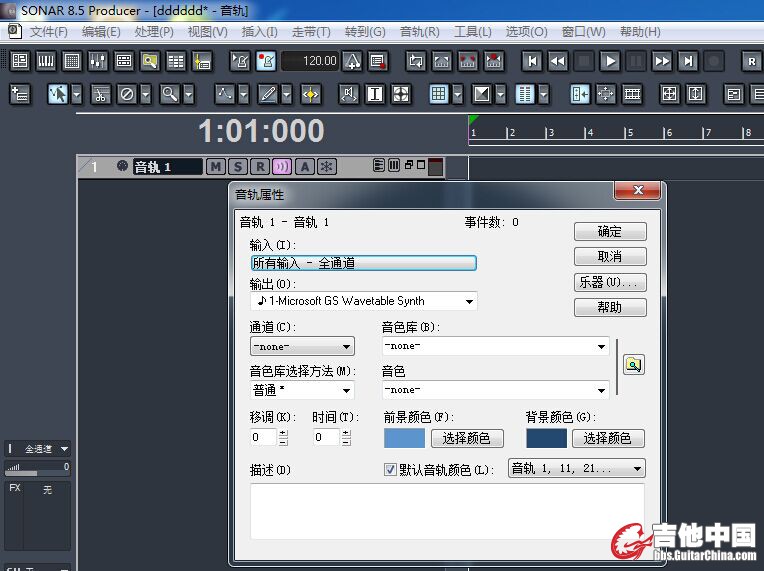Browse patches with the icon beside sound bank
The height and width of the screenshot is (571, 764).
coord(632,365)
